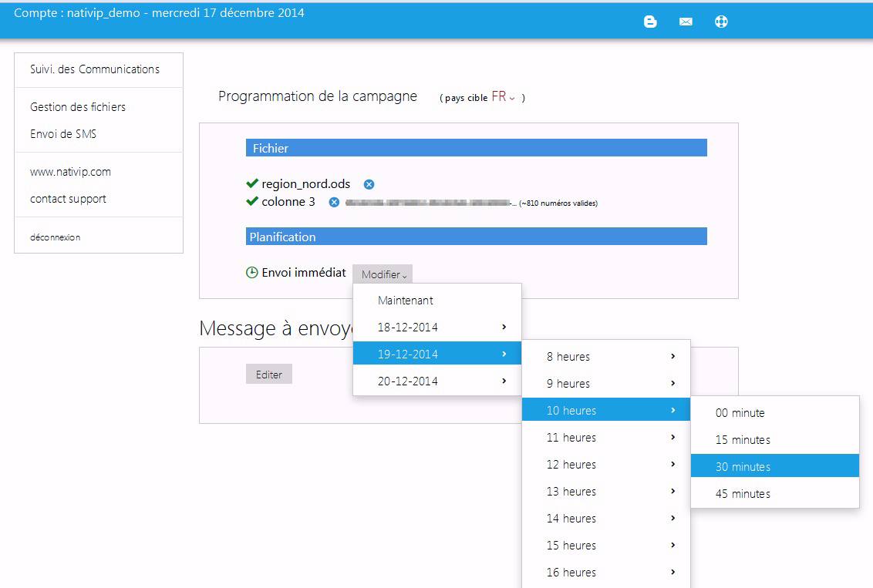
Task: Choose the 18-12-2014 date entry
Action: tap(437, 327)
